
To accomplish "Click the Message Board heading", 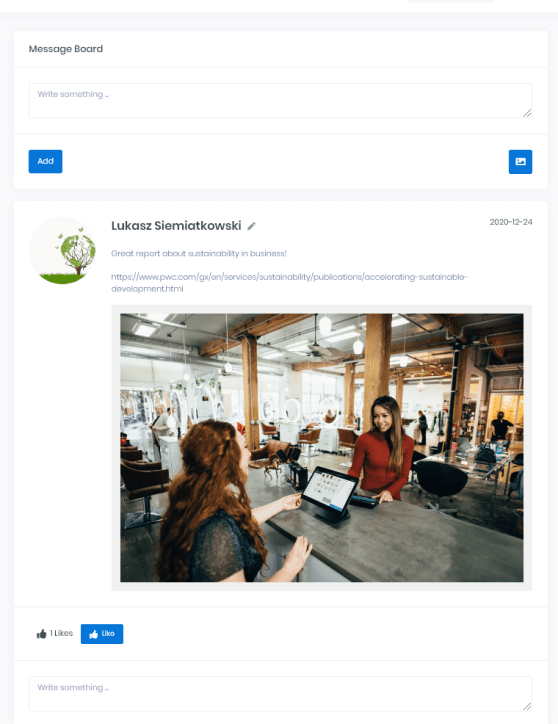I will pyautogui.click(x=66, y=49).
